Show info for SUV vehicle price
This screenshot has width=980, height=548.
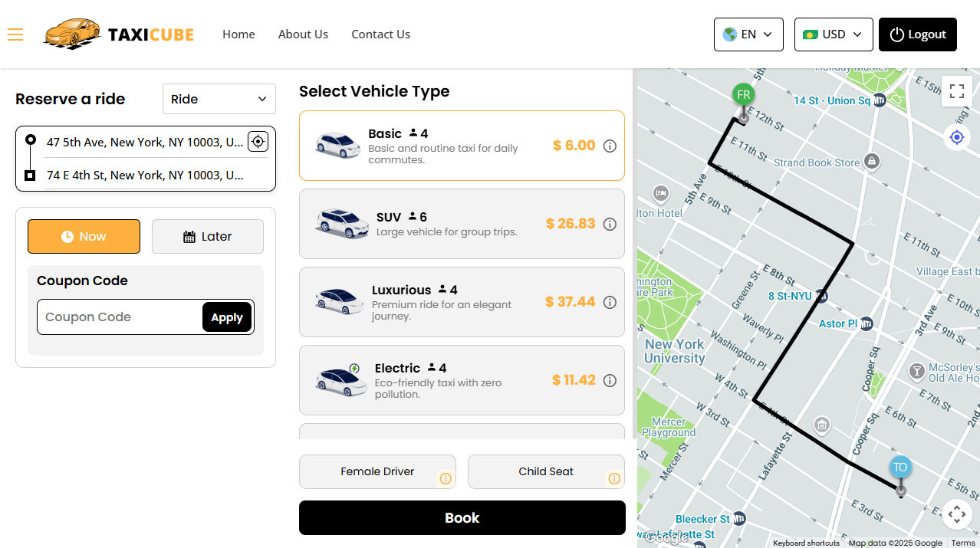coord(610,224)
